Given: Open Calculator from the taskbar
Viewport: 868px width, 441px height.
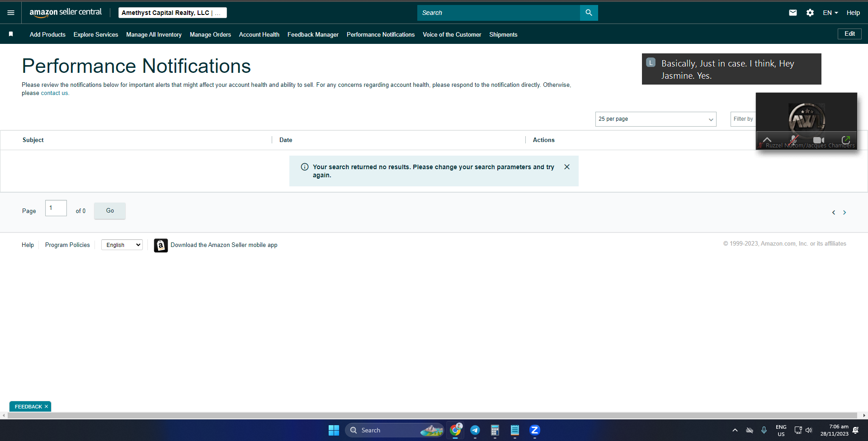Looking at the screenshot, I should 495,430.
